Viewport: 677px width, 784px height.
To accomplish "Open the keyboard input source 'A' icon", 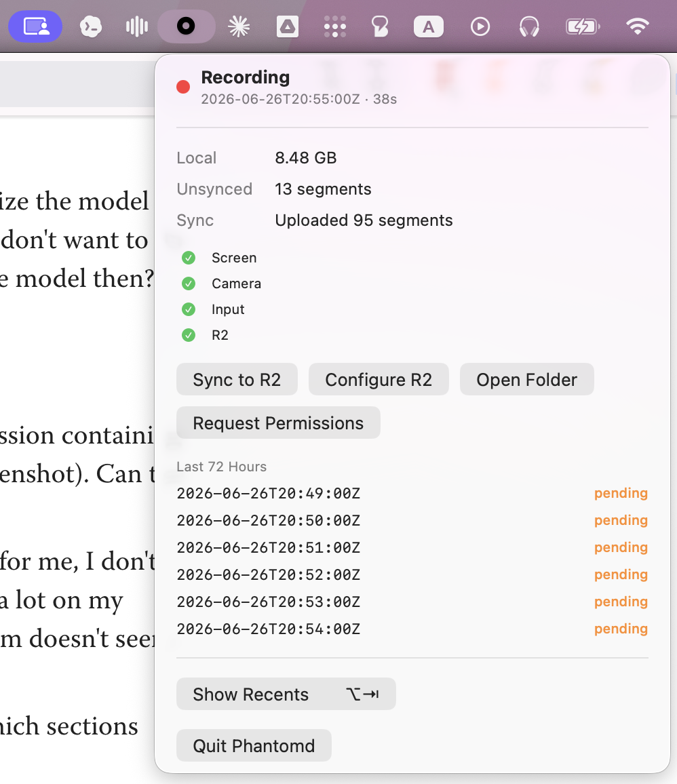I will pos(429,26).
